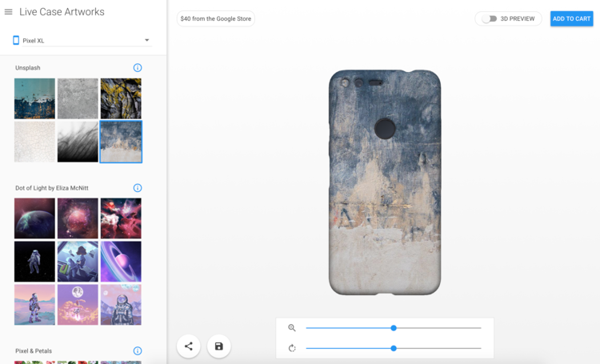Select the red pink clouds nebula artwork
The image size is (600, 364).
pyautogui.click(x=121, y=218)
